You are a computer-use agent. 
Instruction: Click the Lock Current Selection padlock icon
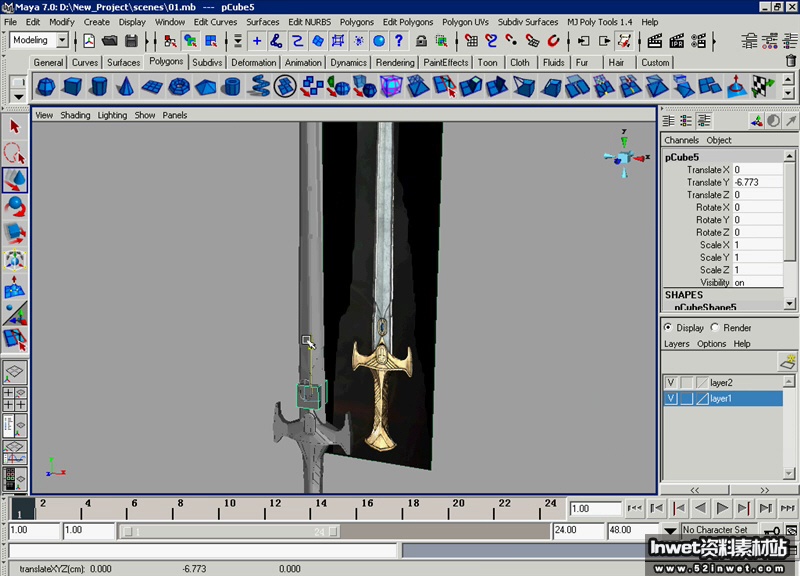pos(421,41)
